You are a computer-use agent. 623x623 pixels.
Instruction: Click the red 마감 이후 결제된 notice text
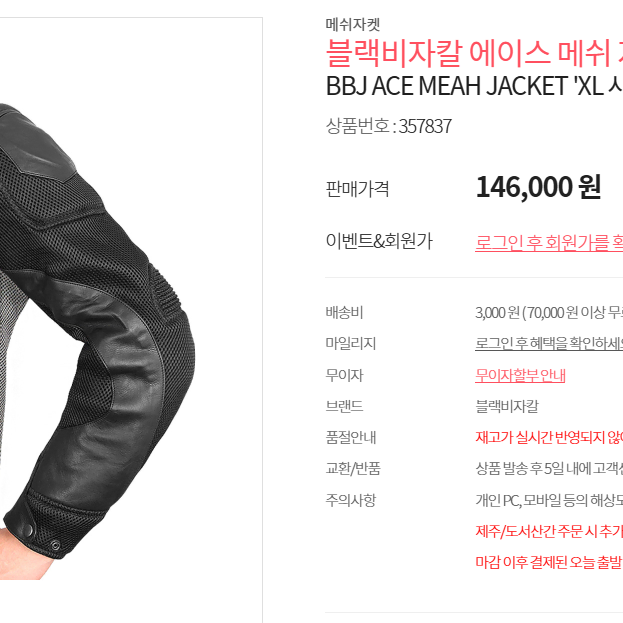click(549, 562)
